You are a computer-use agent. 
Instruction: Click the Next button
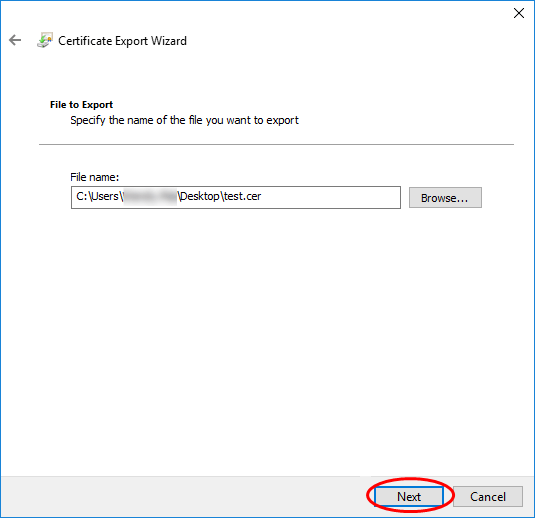coord(409,497)
